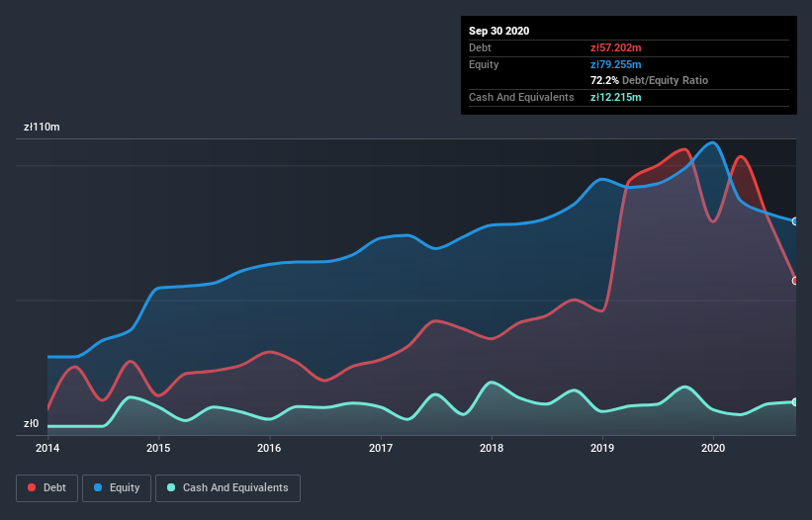Image resolution: width=812 pixels, height=520 pixels.
Task: Toggle the Equity legend button
Action: click(117, 488)
